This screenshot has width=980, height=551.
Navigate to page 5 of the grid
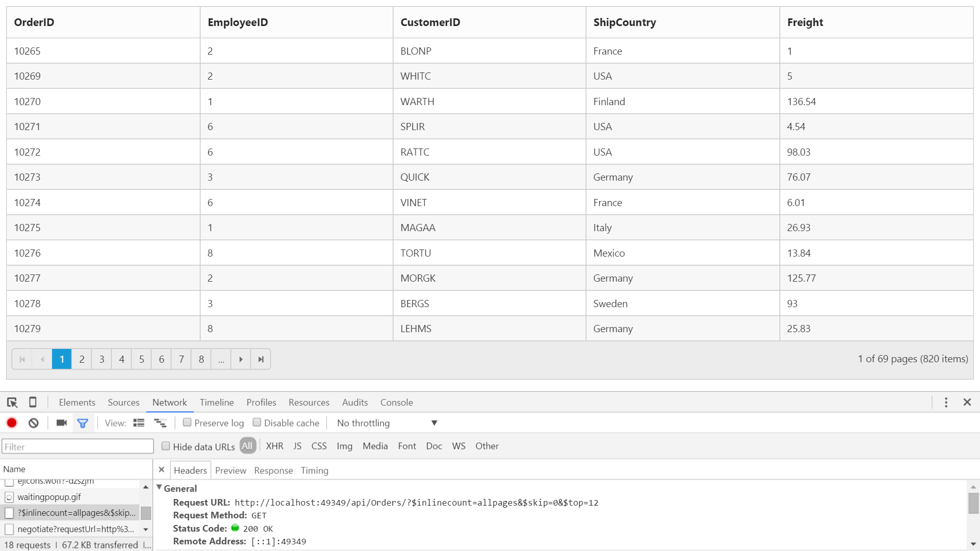click(x=141, y=359)
